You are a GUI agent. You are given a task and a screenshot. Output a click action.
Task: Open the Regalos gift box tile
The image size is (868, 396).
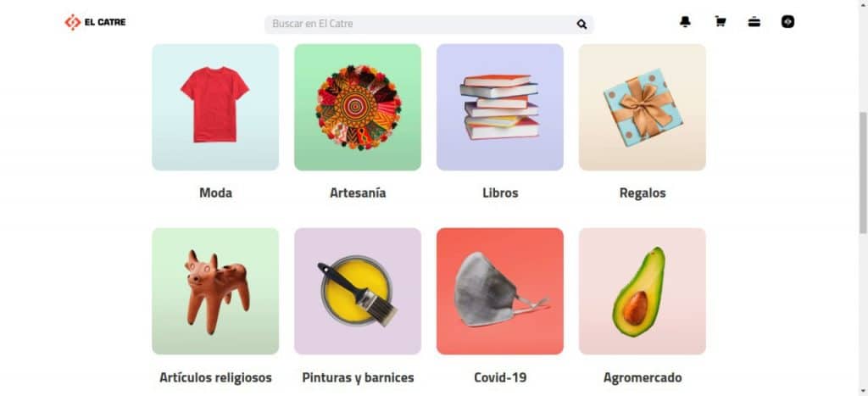643,108
